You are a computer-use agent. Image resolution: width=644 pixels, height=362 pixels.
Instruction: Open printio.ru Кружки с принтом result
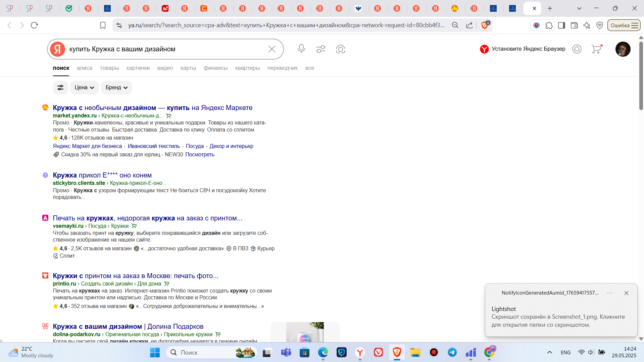[136, 276]
